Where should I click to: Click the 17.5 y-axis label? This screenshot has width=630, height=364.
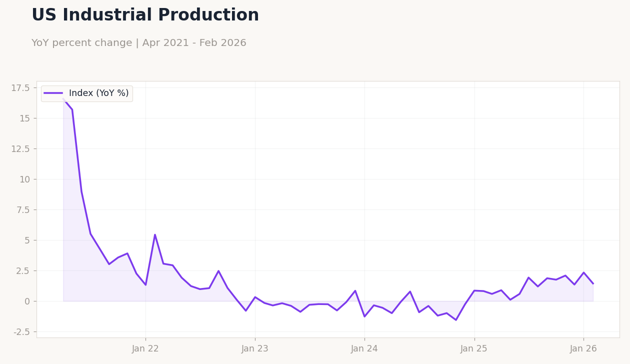click(x=20, y=88)
